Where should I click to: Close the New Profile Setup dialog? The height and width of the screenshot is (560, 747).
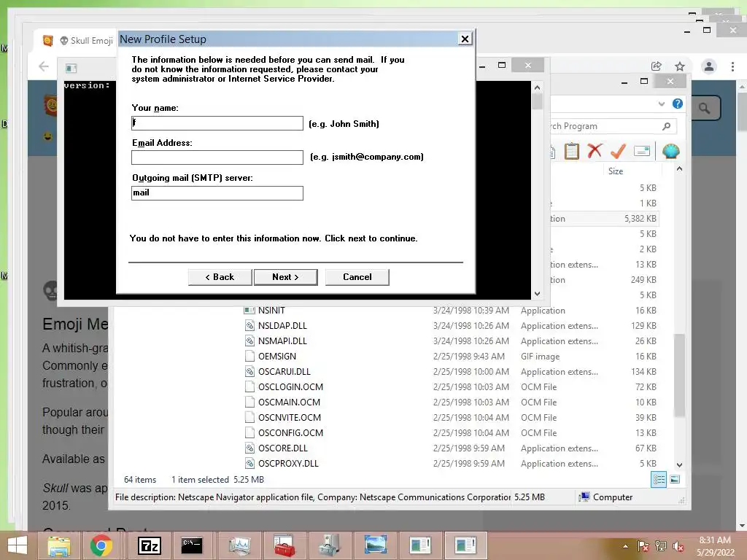click(x=465, y=39)
